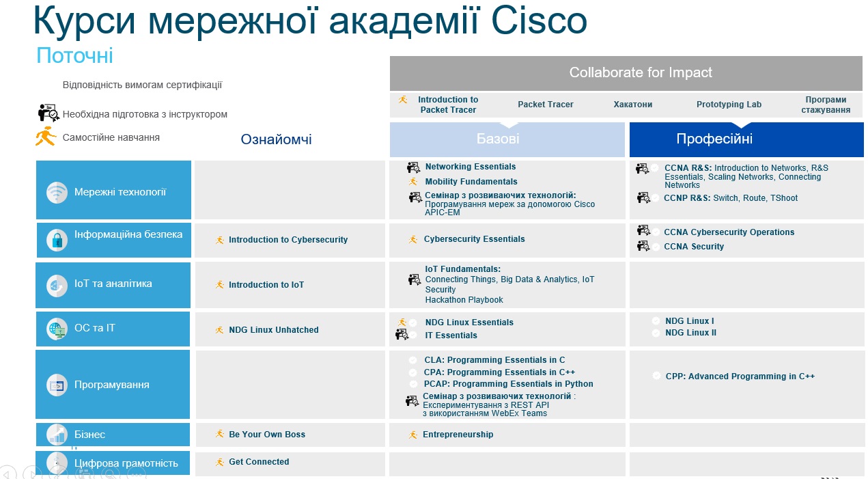Click the Ознайомчі column heading
868x479 pixels.
[276, 139]
